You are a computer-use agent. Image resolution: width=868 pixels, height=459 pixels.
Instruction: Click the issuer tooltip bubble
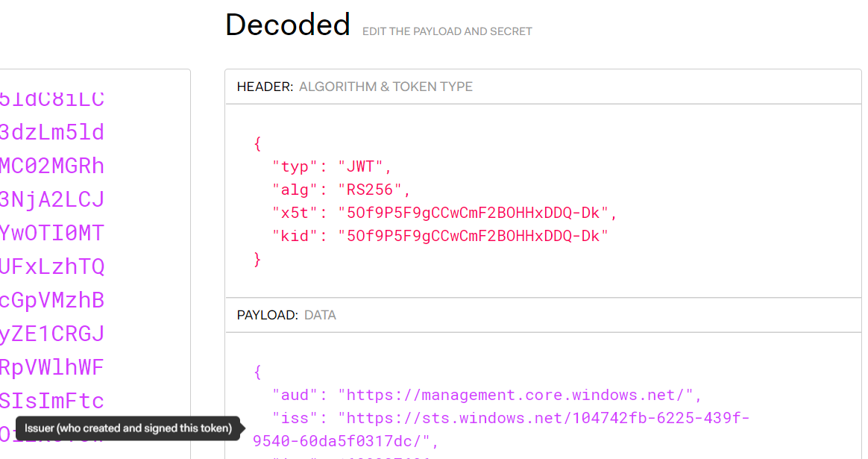(x=128, y=428)
